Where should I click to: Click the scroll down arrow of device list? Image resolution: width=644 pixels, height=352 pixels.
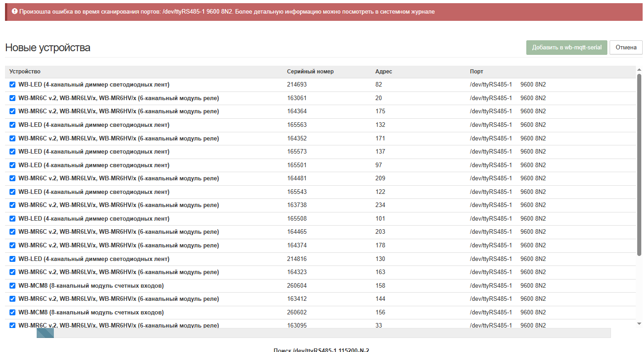639,323
